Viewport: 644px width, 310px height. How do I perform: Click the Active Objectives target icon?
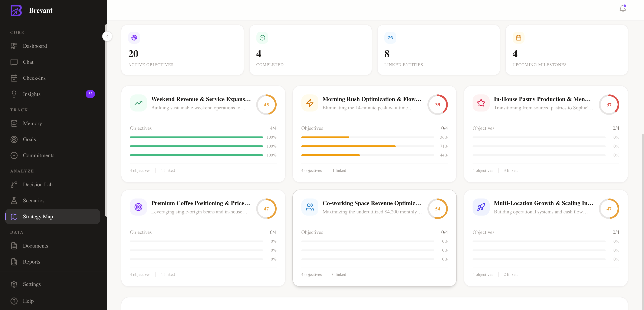(x=134, y=38)
